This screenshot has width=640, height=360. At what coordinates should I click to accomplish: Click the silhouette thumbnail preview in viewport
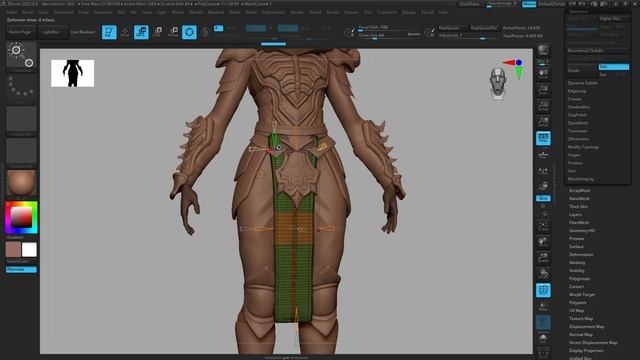click(72, 73)
